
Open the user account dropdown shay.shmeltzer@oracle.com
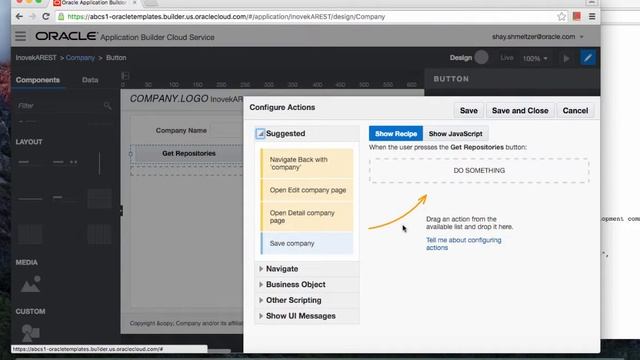click(x=538, y=37)
